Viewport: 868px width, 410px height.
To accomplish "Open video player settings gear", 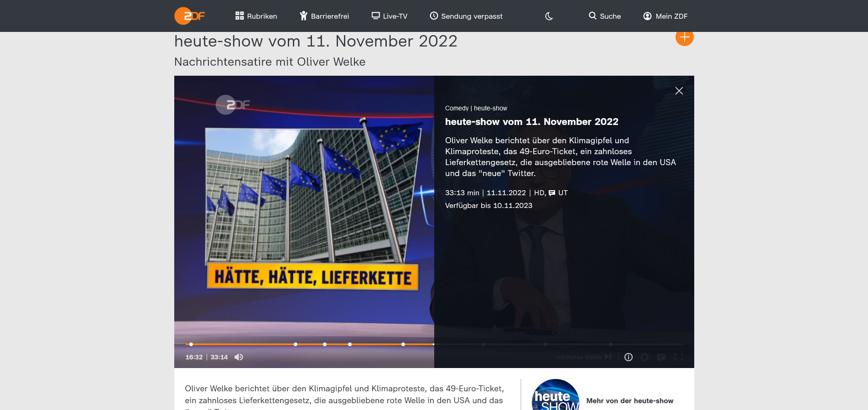I will pyautogui.click(x=644, y=357).
